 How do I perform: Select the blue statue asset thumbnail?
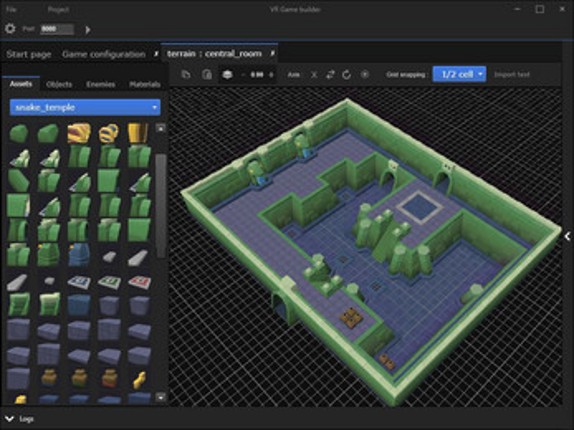point(79,254)
